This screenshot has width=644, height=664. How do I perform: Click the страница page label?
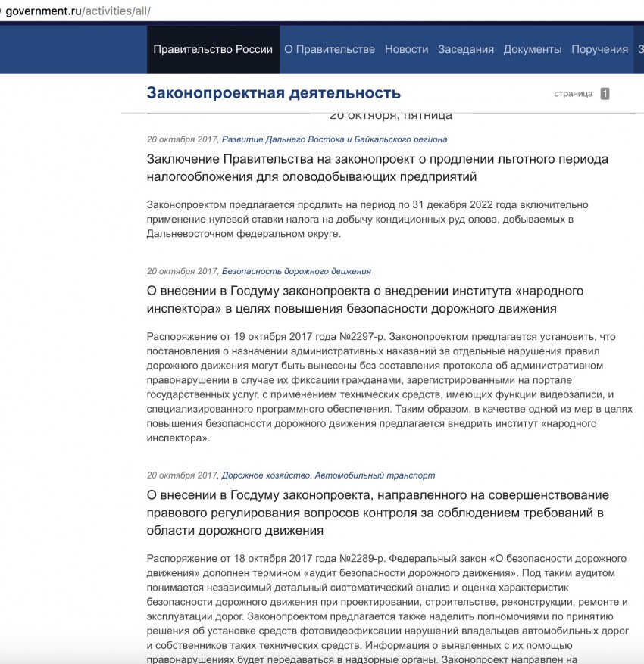point(573,94)
